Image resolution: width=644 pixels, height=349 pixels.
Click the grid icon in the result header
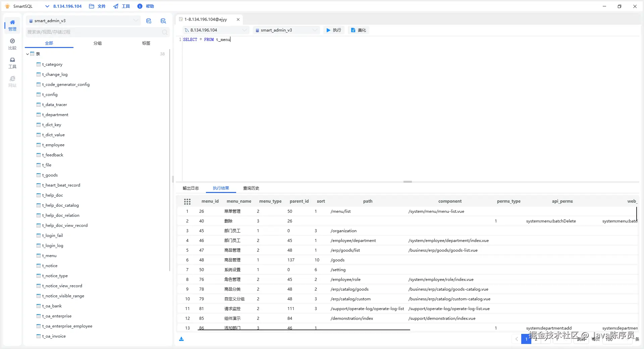187,201
